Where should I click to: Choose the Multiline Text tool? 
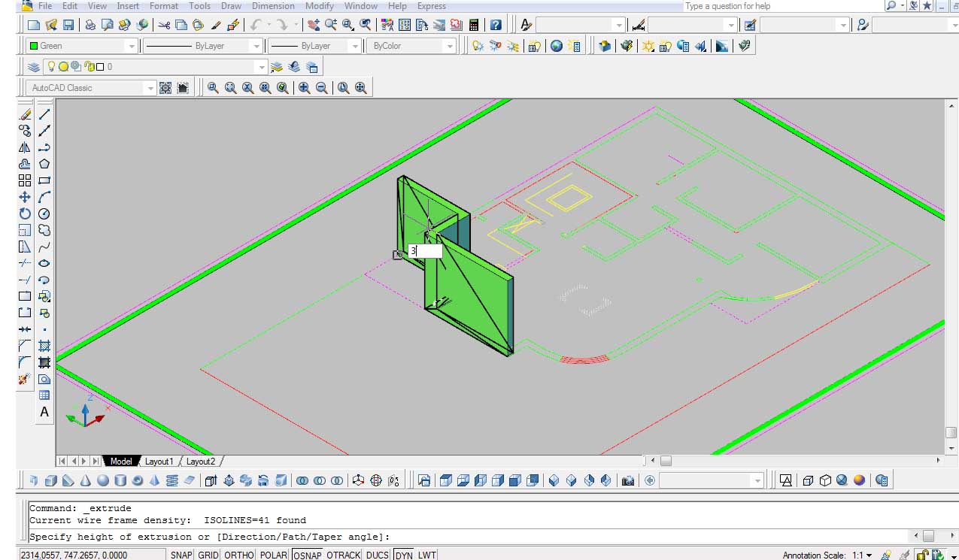(44, 412)
